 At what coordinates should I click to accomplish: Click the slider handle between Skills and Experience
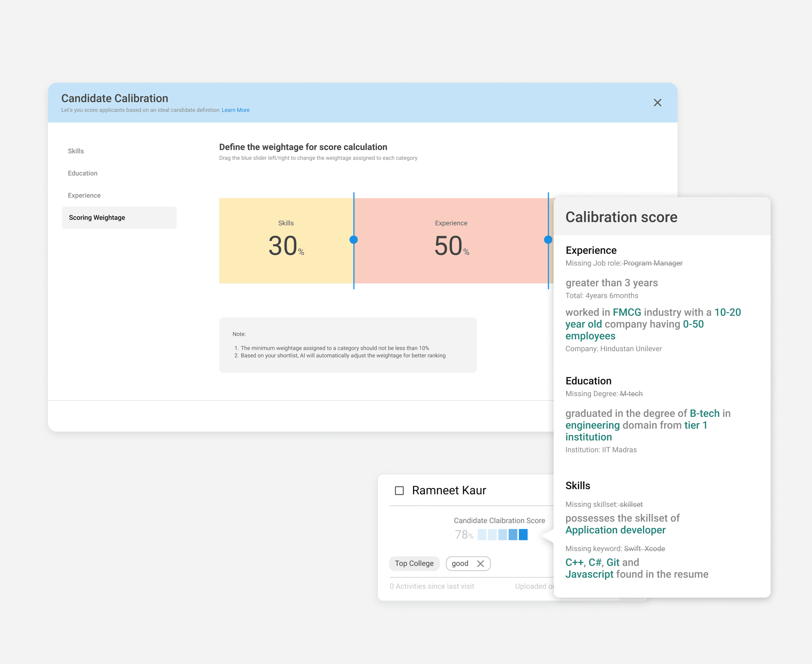click(x=353, y=240)
